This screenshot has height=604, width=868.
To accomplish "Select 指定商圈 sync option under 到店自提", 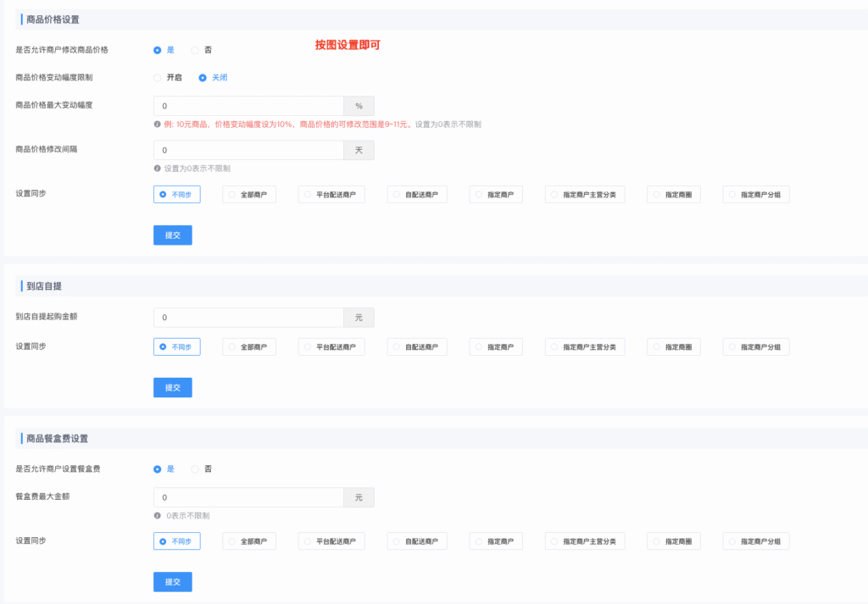I will (x=673, y=346).
